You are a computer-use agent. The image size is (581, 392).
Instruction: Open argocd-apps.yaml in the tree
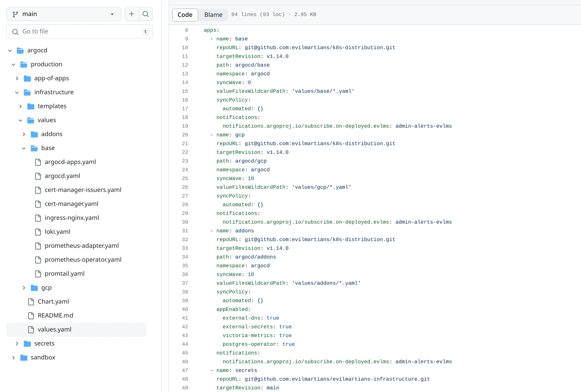pyautogui.click(x=70, y=162)
